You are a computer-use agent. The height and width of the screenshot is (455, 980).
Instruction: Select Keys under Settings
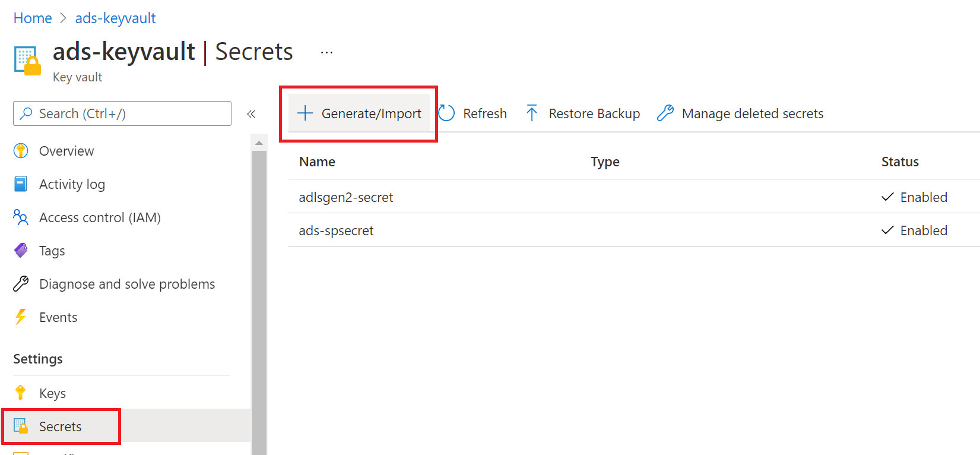52,393
